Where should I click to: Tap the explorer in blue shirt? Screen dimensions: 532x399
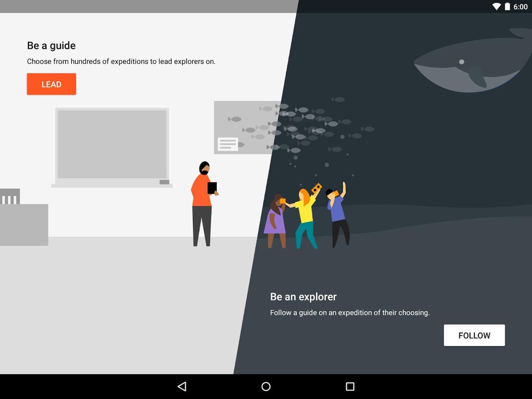click(x=338, y=215)
